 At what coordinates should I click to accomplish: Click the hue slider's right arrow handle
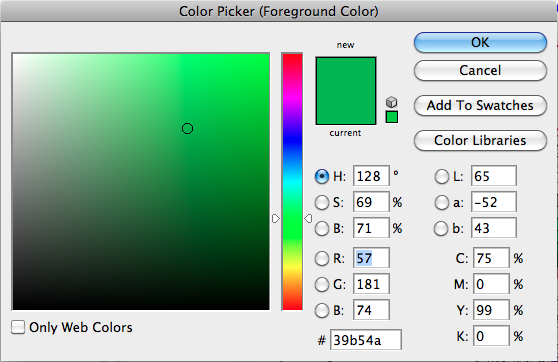tap(308, 218)
